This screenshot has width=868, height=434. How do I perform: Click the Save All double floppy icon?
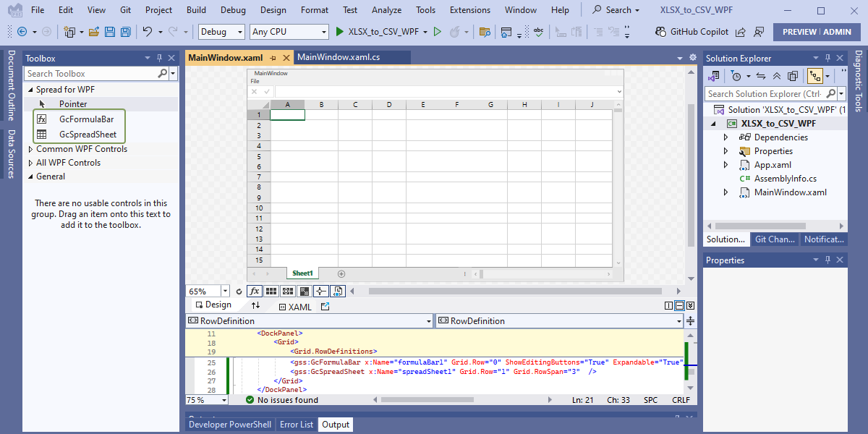pos(125,32)
